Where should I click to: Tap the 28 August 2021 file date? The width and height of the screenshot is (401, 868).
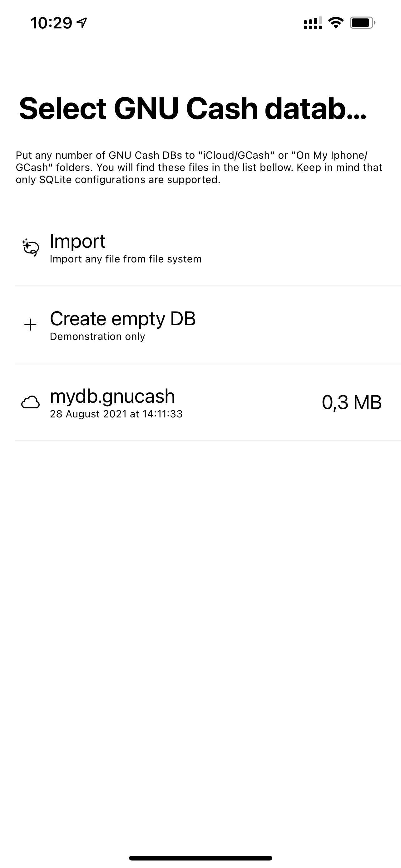tap(116, 414)
